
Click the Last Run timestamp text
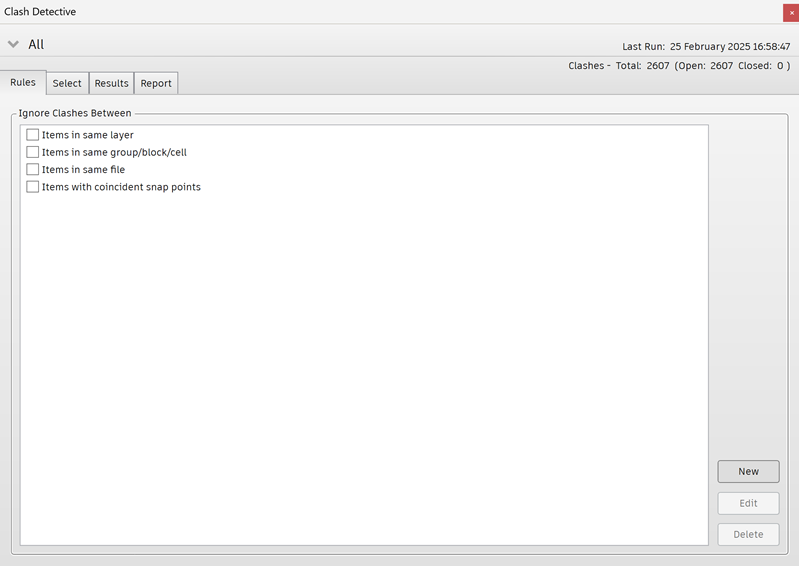pyautogui.click(x=706, y=46)
